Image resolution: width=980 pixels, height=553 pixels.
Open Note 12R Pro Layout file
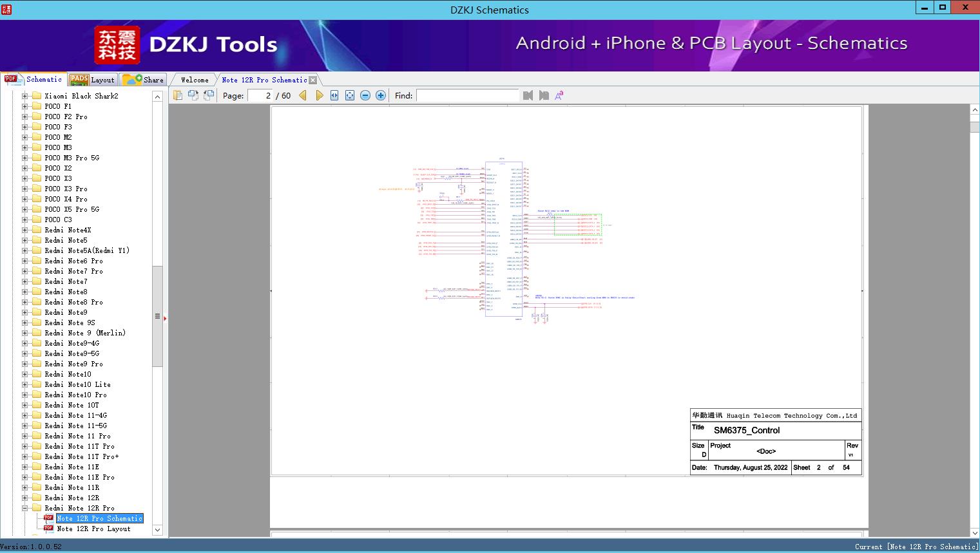click(93, 529)
